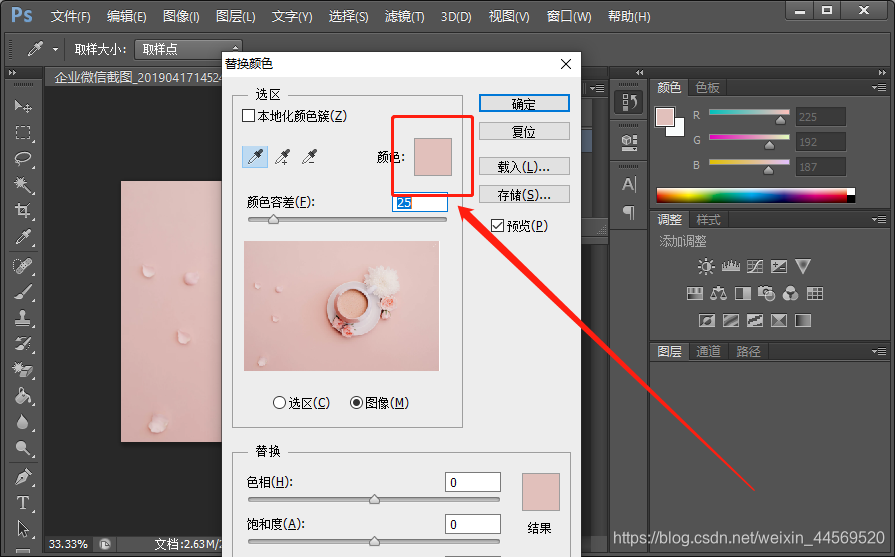Open the Adjustments panel flyout menu

(879, 220)
